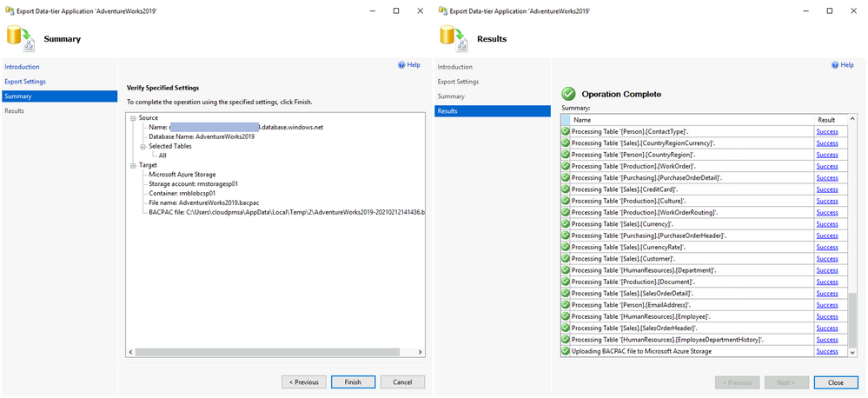This screenshot has height=398, width=868.
Task: Click scroll-down arrow in Results summary list
Action: coord(852,352)
